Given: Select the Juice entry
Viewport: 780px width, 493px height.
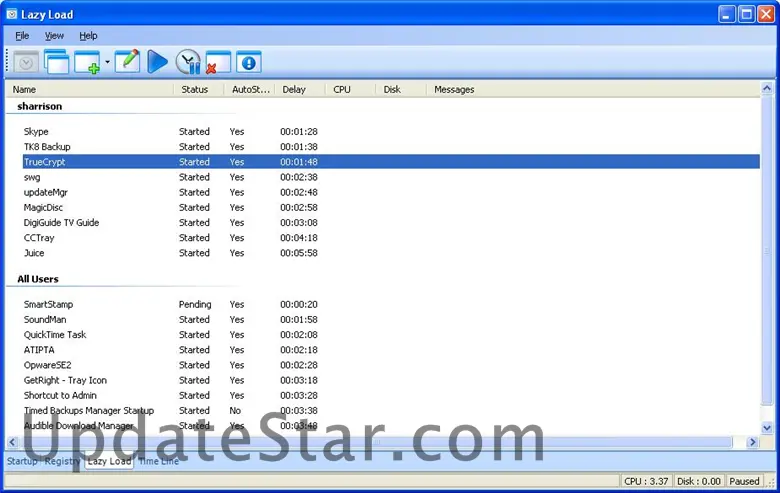Looking at the screenshot, I should click(x=34, y=253).
